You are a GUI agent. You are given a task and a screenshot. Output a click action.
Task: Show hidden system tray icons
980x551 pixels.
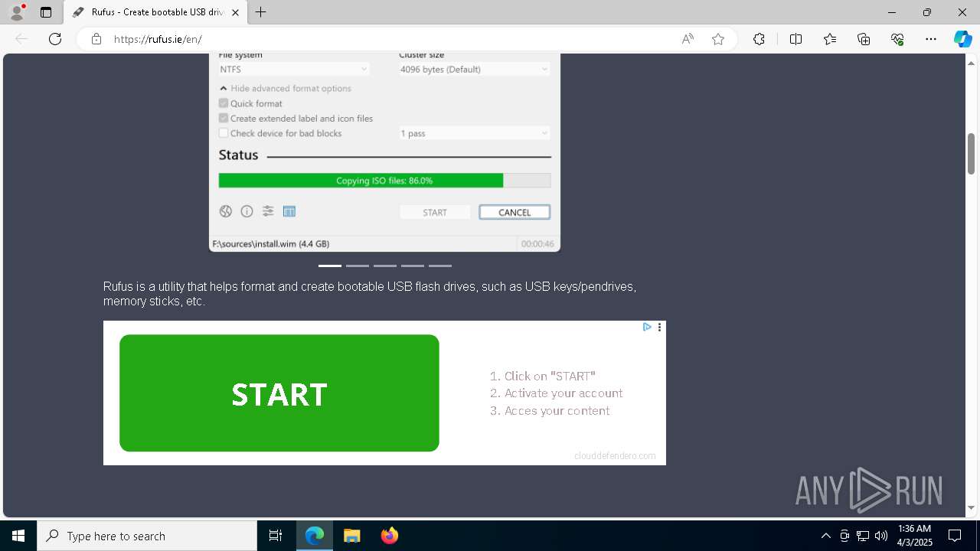(825, 536)
